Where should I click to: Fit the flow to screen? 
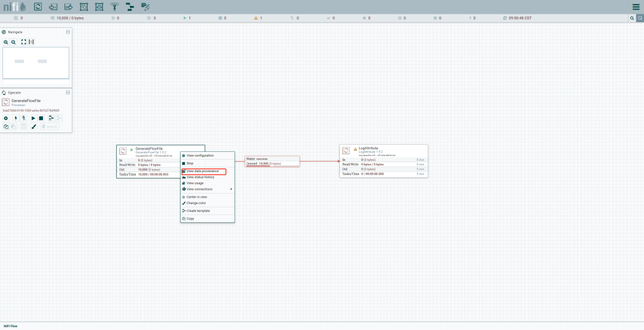coord(23,42)
